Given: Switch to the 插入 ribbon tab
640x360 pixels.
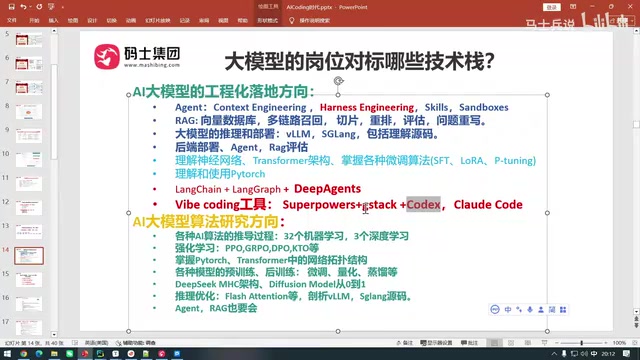Looking at the screenshot, I should tap(53, 20).
